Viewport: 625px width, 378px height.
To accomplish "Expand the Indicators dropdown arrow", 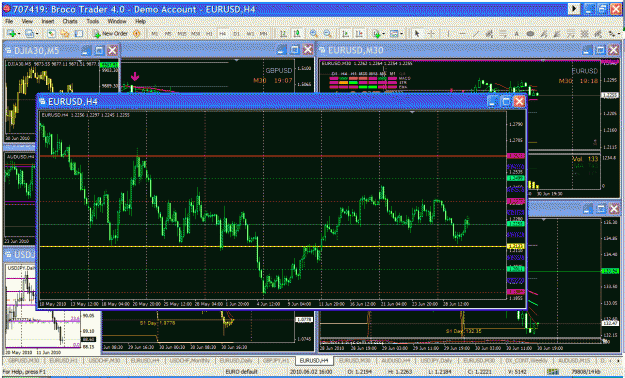I will (383, 34).
